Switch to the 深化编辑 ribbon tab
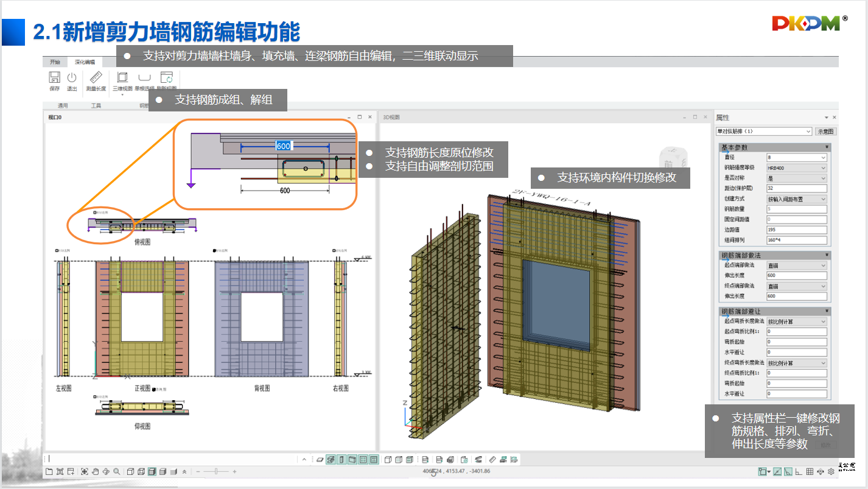The width and height of the screenshot is (868, 489). pos(85,62)
